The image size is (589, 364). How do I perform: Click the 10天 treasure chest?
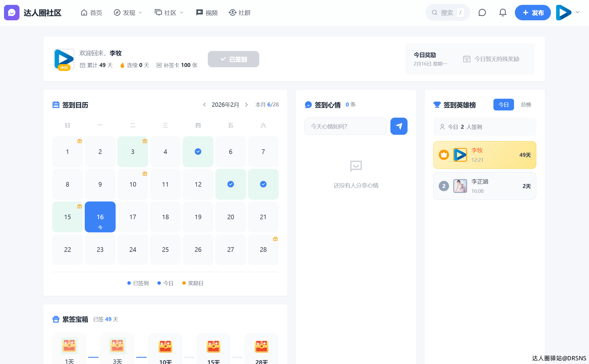pyautogui.click(x=165, y=347)
